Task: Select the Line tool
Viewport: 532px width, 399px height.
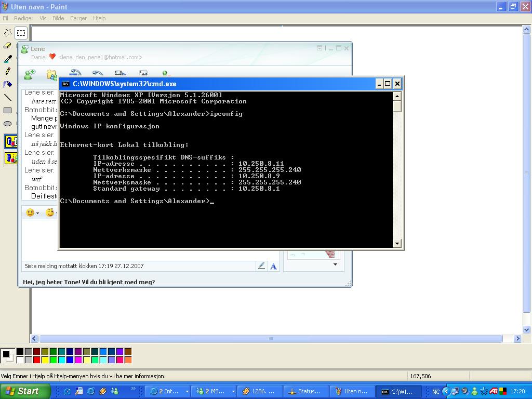Action: click(x=7, y=97)
